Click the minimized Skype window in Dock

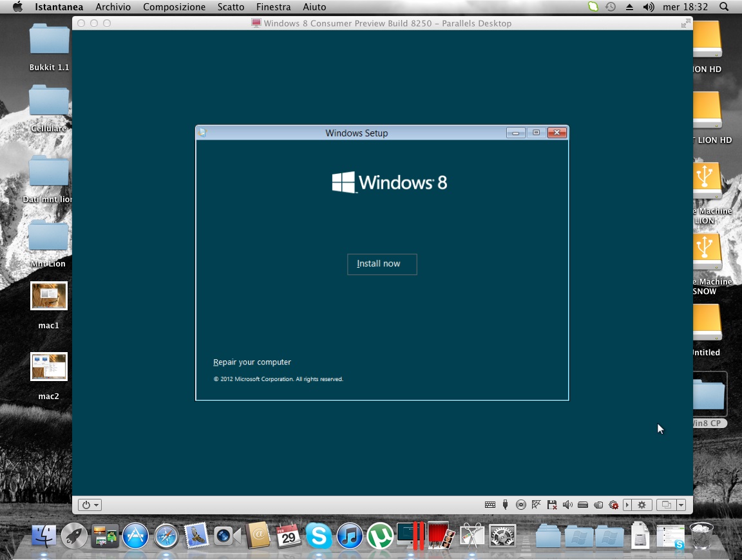point(671,536)
